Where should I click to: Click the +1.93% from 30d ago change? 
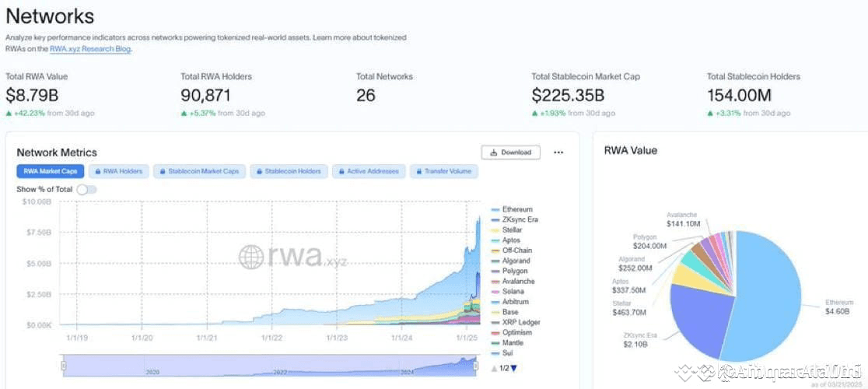(x=573, y=114)
